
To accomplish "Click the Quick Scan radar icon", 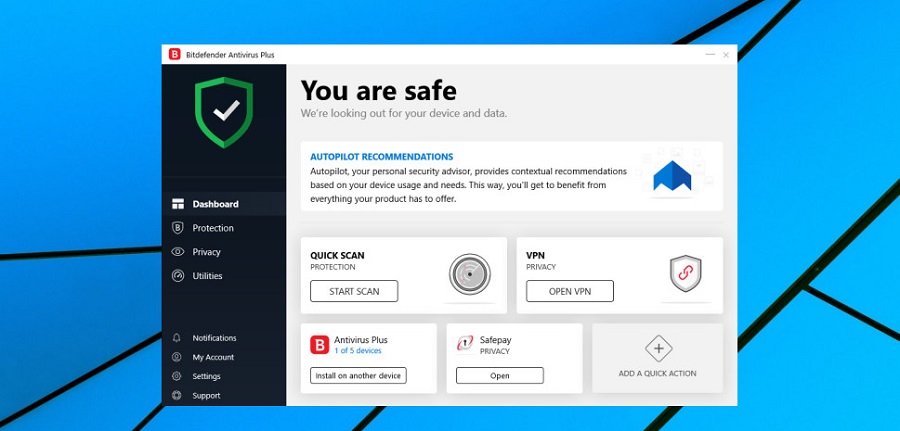I will [x=470, y=274].
